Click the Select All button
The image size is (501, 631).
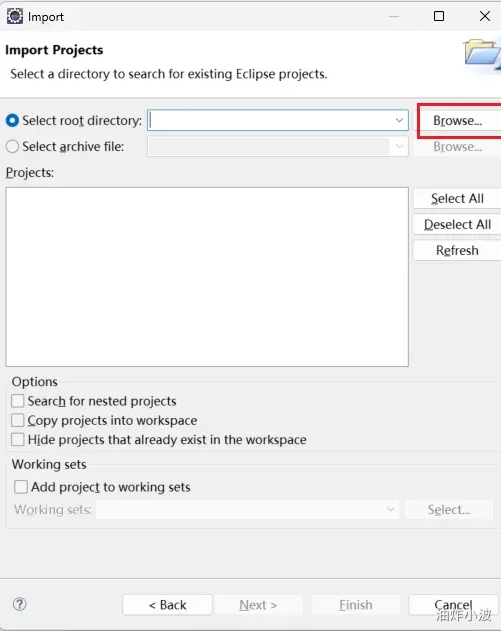tap(458, 198)
